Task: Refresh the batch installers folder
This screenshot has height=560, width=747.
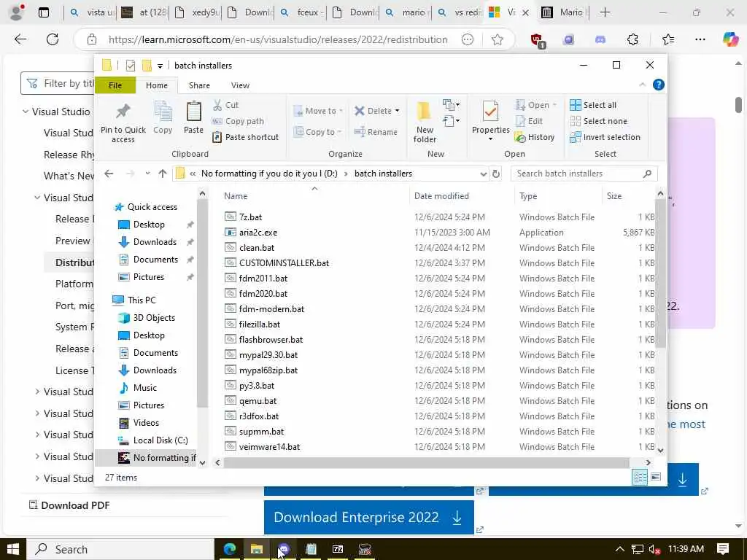Action: click(496, 174)
